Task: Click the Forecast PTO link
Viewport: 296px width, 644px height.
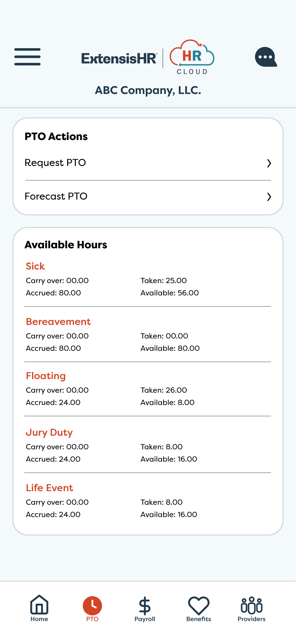Action: [56, 196]
